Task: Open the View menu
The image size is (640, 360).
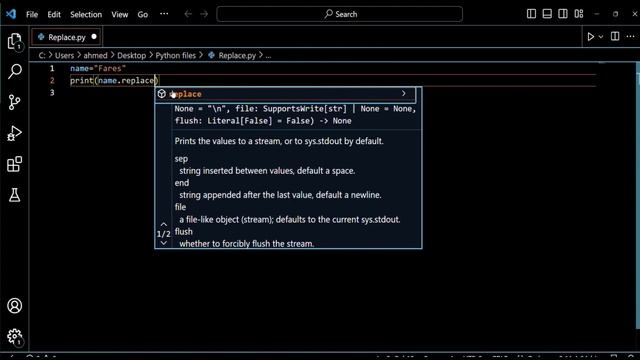Action: 120,14
